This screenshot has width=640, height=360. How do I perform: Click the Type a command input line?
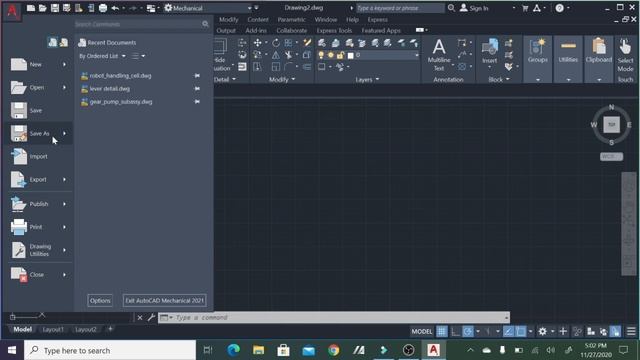pos(333,317)
